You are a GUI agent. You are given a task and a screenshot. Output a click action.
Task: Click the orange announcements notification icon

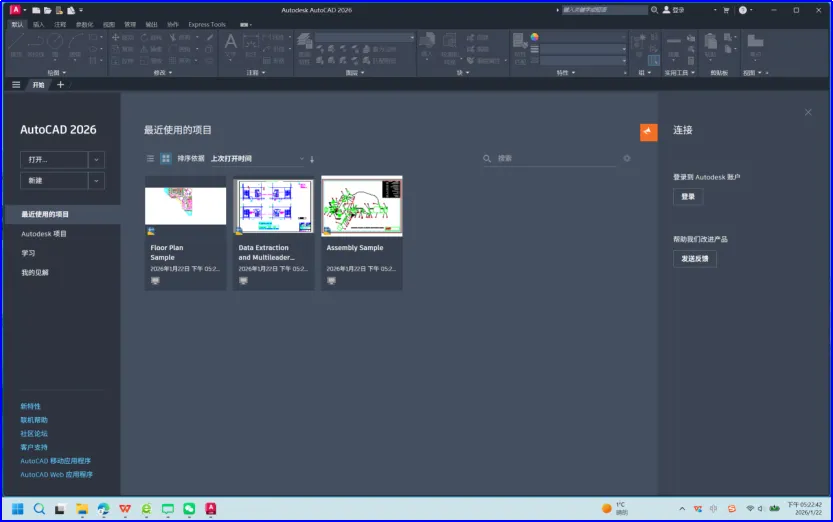[649, 132]
